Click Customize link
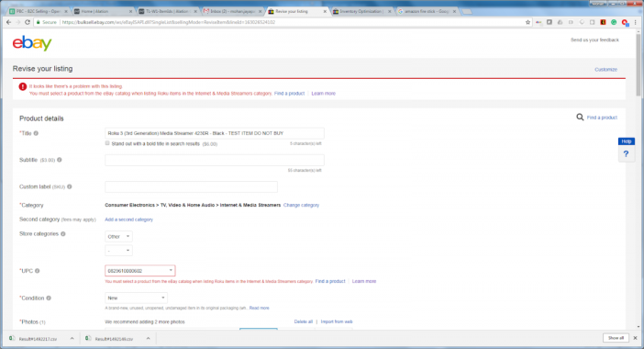The height and width of the screenshot is (349, 644). click(x=605, y=70)
